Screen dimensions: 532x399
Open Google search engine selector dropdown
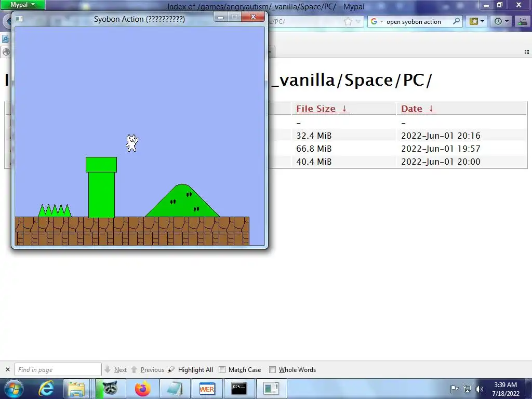[x=377, y=22]
